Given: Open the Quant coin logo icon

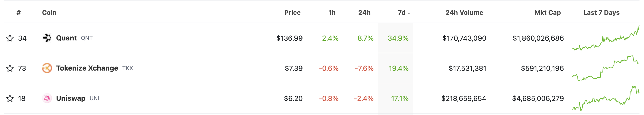Looking at the screenshot, I should coord(47,38).
